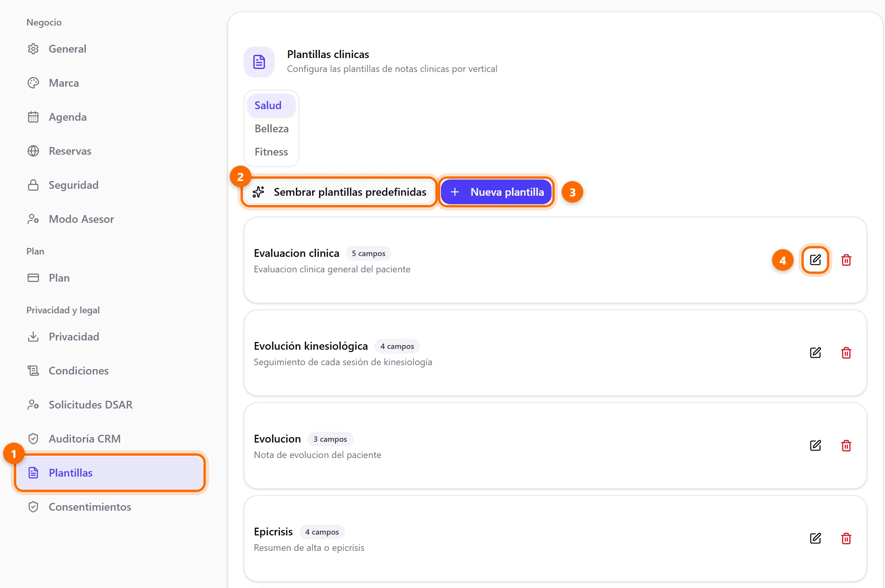
Task: Select Plantillas in the sidebar
Action: pyautogui.click(x=110, y=473)
